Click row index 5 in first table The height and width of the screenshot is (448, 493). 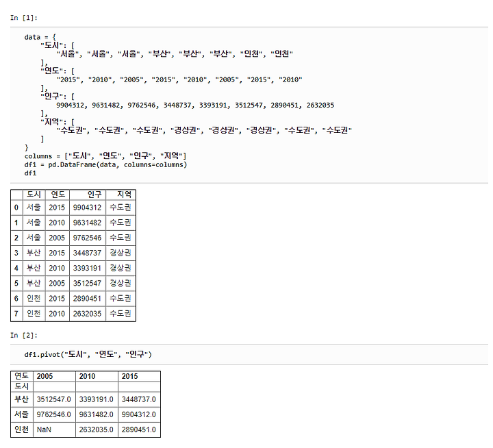16,283
